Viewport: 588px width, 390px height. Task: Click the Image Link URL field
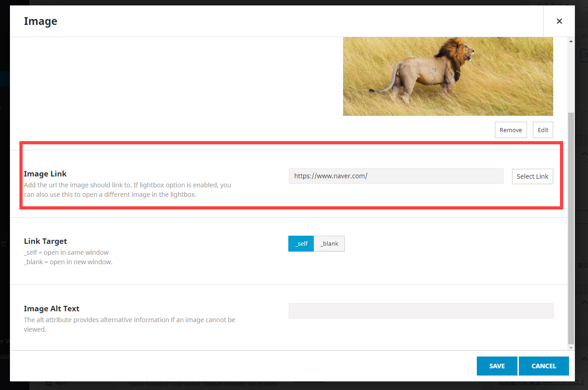(396, 176)
